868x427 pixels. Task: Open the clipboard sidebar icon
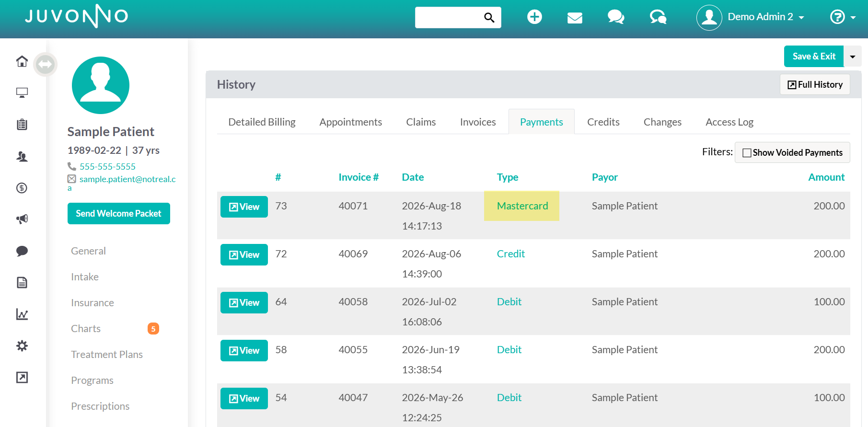coord(22,125)
